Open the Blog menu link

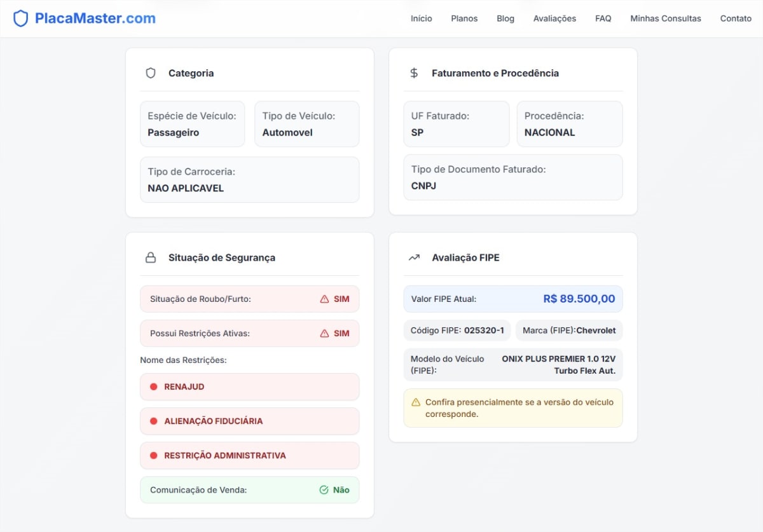(505, 18)
